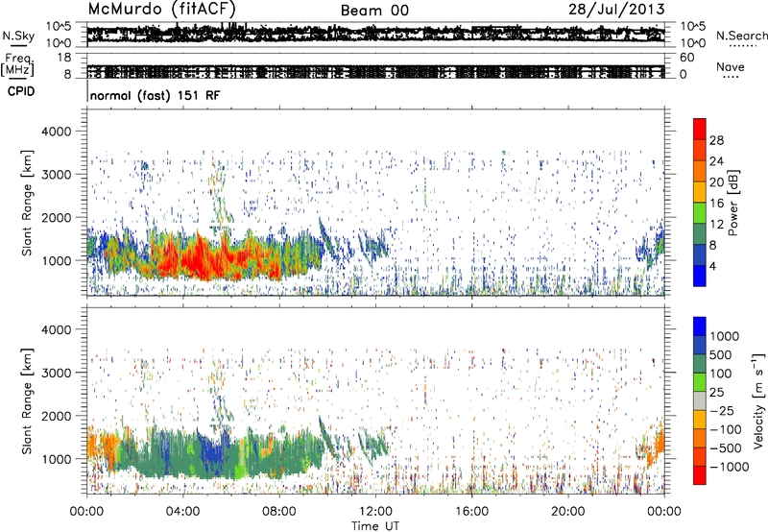Click the light green 12-16 dB swatch
This screenshot has width=768, height=532.
click(x=700, y=212)
